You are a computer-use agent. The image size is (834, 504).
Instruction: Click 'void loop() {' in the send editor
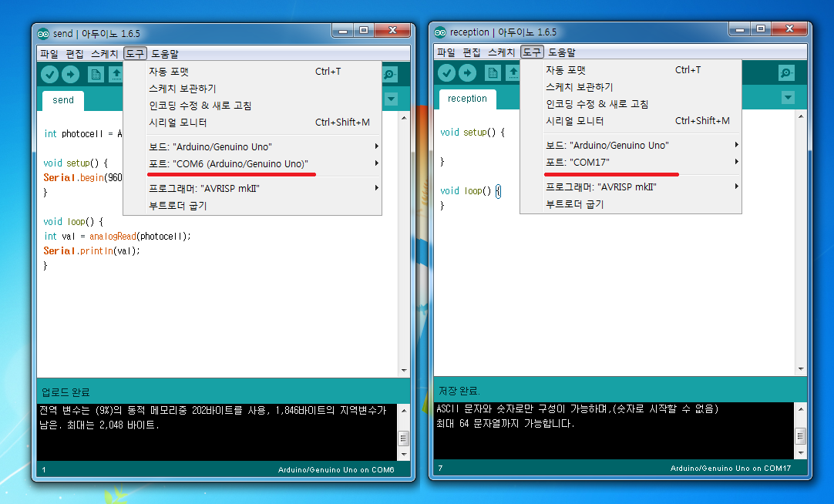click(x=73, y=222)
